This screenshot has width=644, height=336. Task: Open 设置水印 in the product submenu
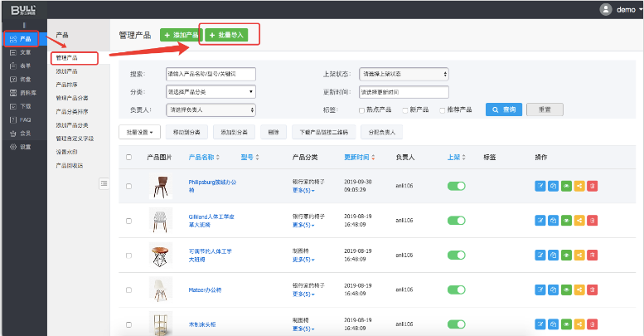(66, 152)
